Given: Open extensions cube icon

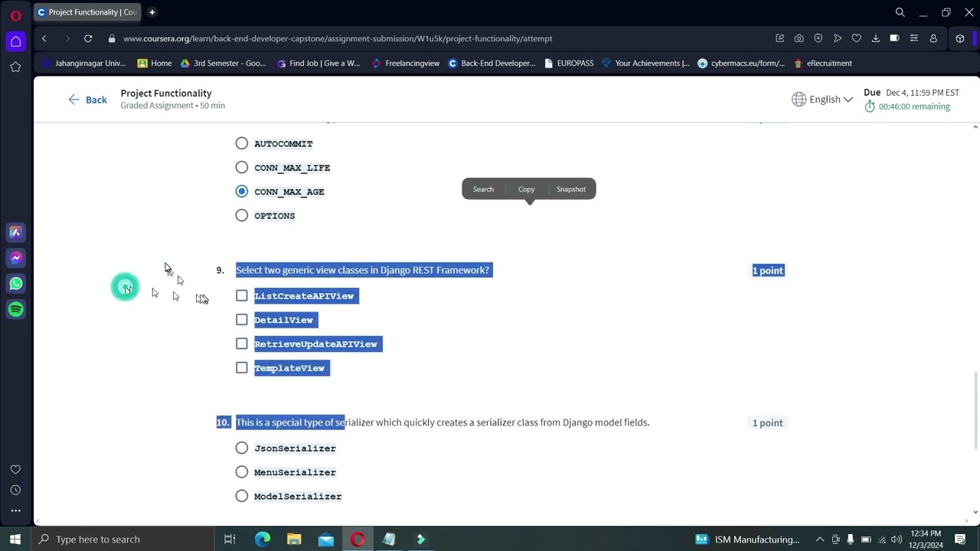Looking at the screenshot, I should pos(960,38).
